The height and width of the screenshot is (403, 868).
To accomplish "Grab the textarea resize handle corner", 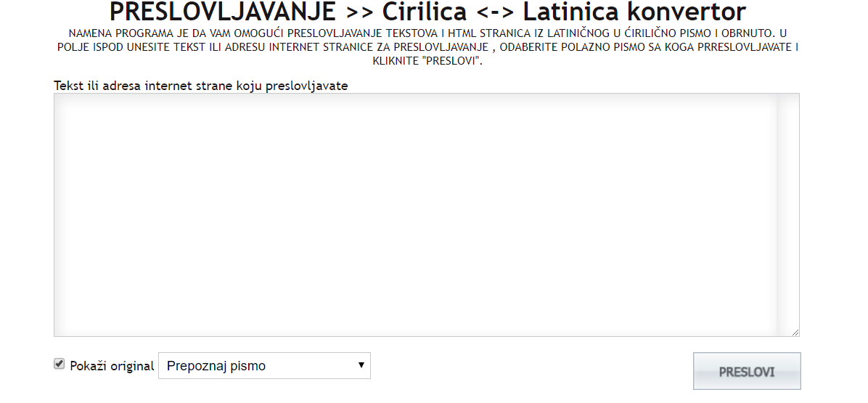I will click(795, 332).
